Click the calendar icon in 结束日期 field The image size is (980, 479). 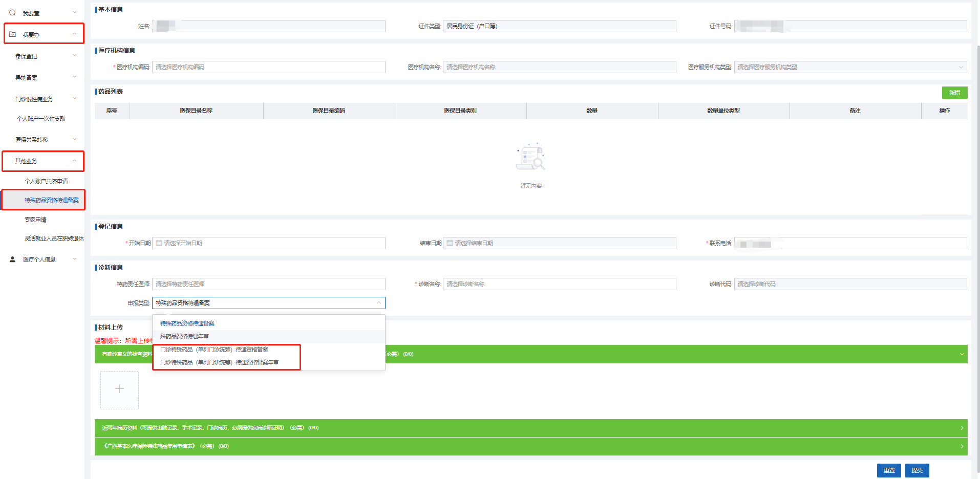(x=450, y=243)
